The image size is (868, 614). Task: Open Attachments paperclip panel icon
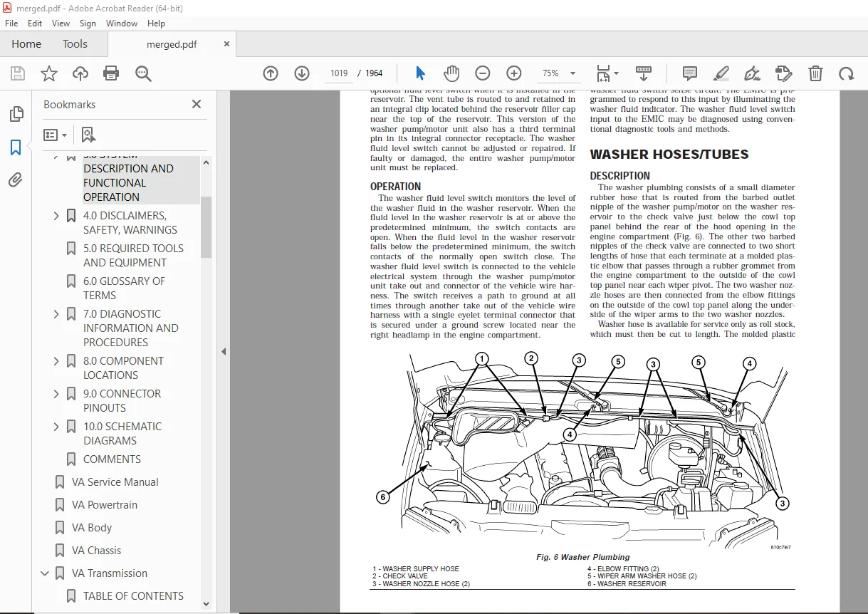[x=16, y=180]
